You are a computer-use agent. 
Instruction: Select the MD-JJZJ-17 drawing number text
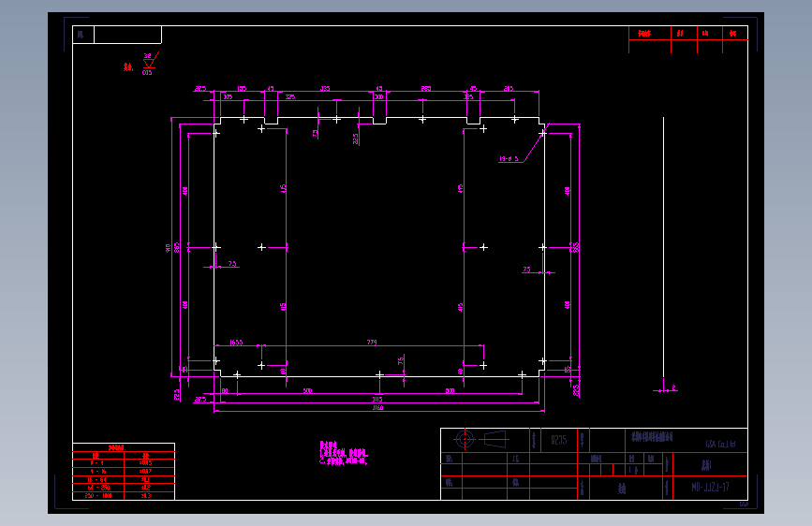coord(710,488)
